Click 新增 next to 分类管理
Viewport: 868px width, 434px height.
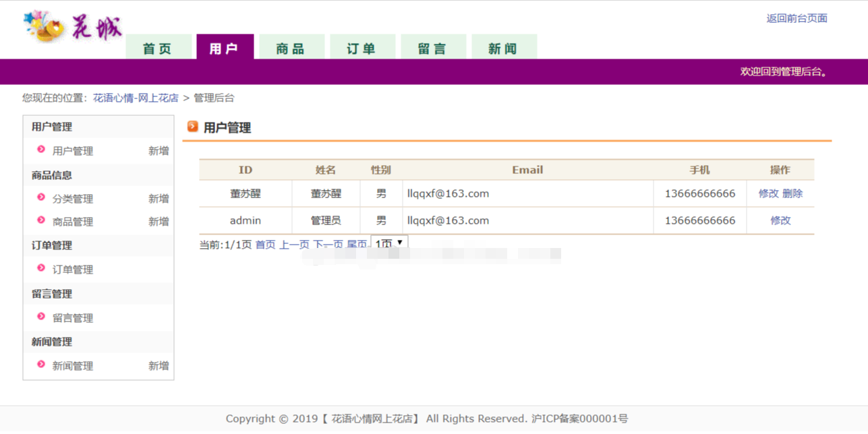click(x=158, y=199)
